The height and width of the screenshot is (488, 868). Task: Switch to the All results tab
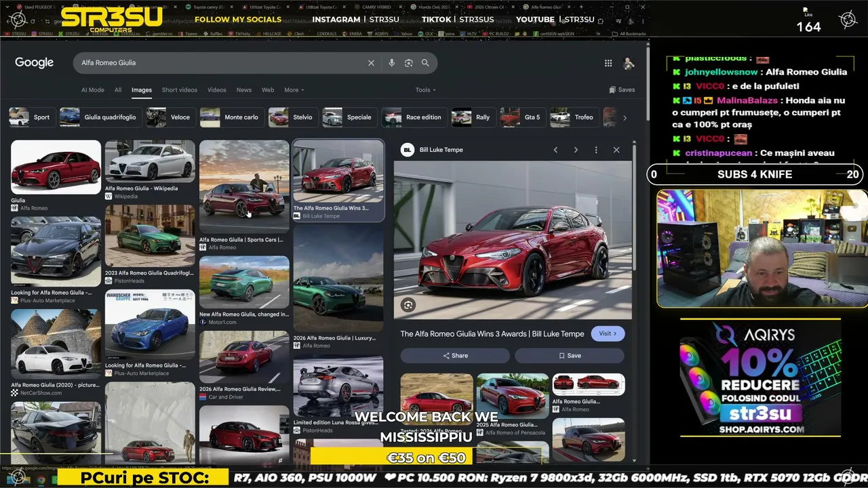(118, 89)
